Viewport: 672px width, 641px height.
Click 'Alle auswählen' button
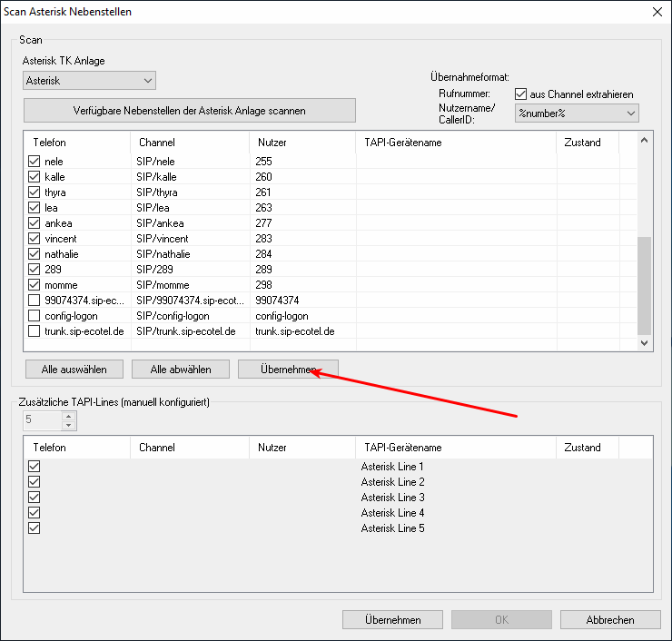coord(74,370)
